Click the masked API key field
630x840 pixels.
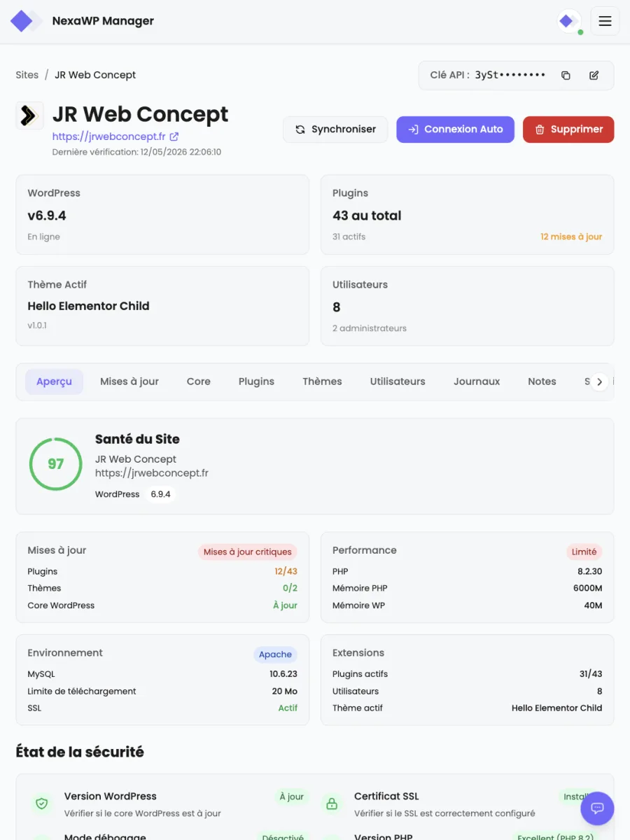[510, 76]
